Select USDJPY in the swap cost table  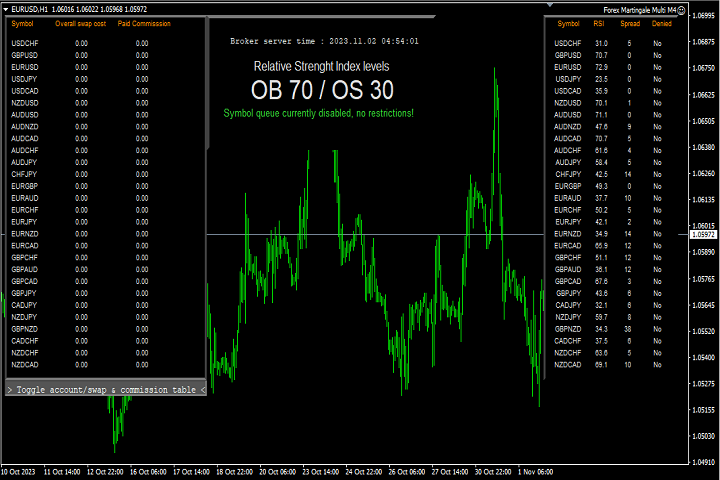pyautogui.click(x=24, y=79)
